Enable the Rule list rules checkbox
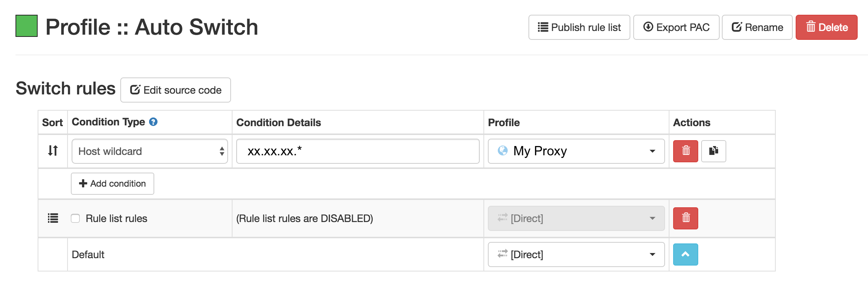Screen dimensions: 868x284 point(75,218)
